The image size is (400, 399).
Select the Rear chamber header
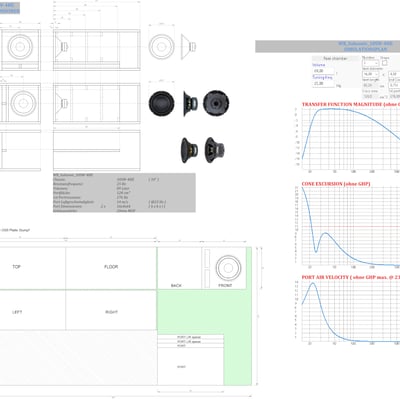[335, 58]
